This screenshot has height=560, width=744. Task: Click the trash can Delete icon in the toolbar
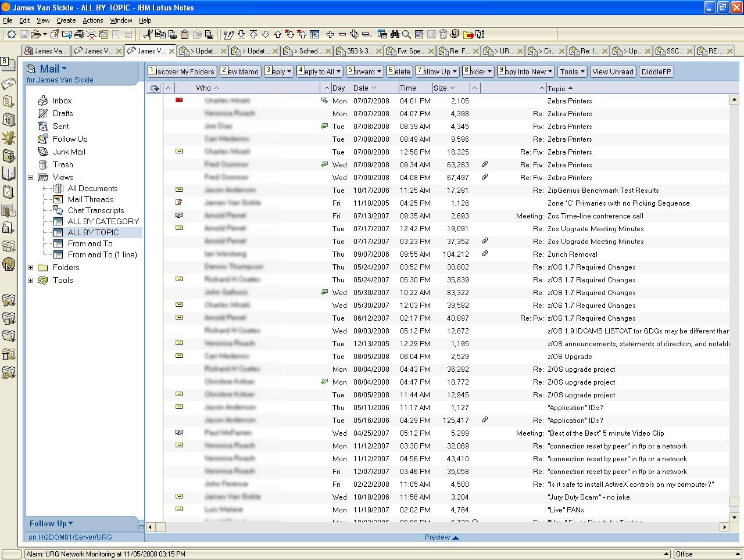(x=443, y=34)
